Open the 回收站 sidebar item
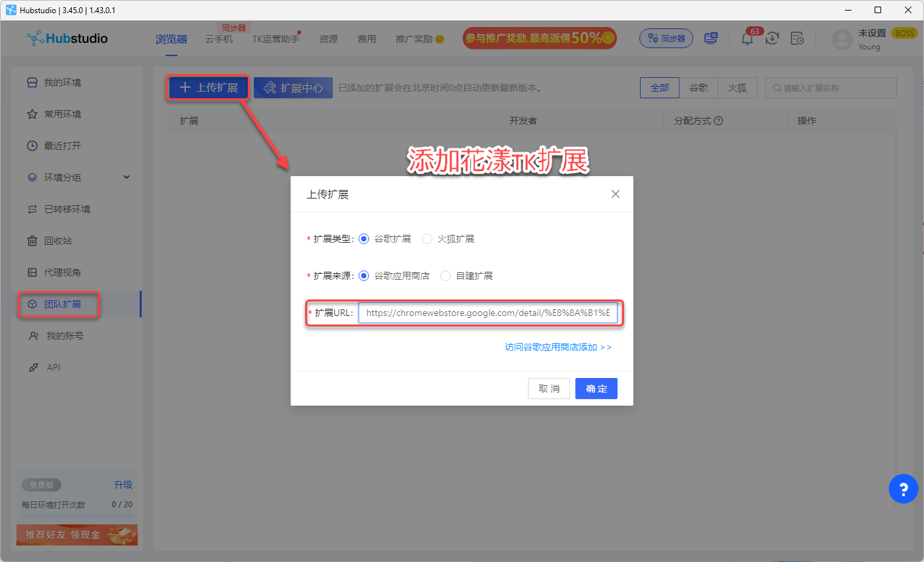The height and width of the screenshot is (562, 924). [x=58, y=241]
